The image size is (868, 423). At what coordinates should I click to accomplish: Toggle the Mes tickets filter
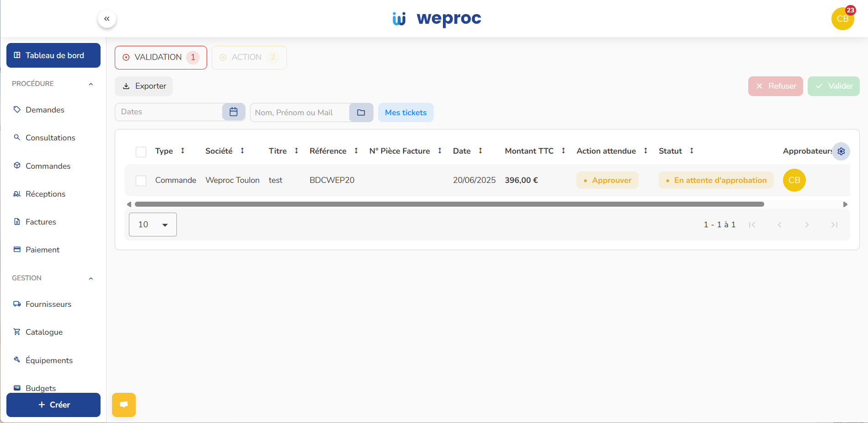(405, 112)
